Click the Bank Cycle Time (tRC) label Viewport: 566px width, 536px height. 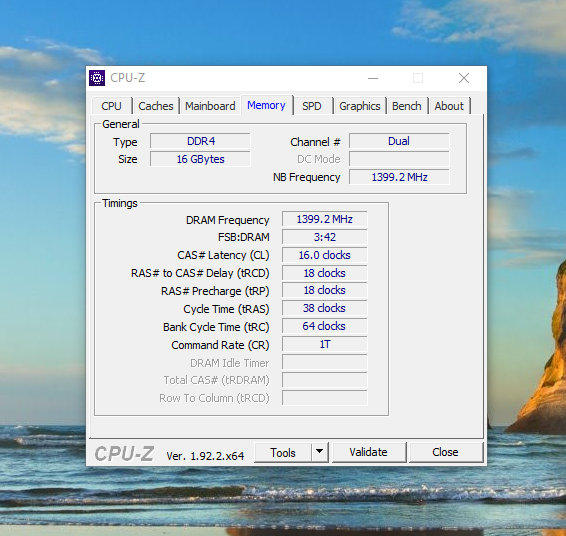click(216, 327)
